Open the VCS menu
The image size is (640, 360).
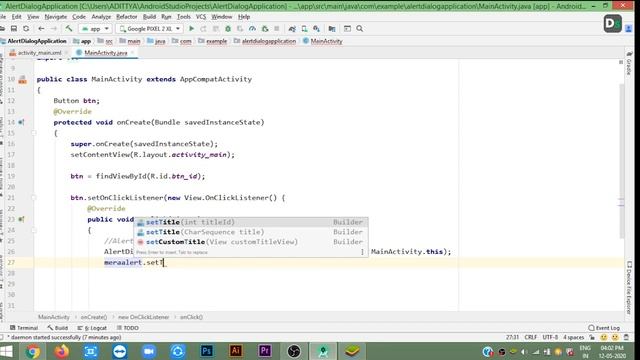click(201, 17)
